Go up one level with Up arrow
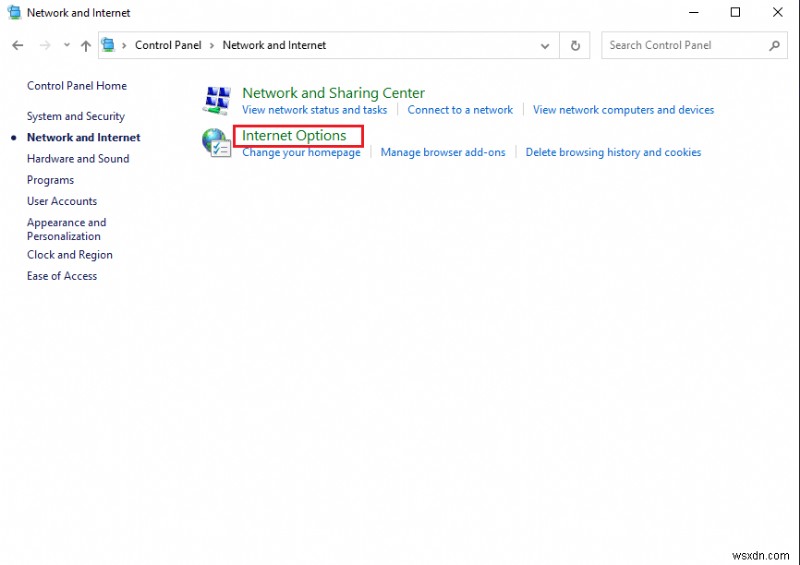 pyautogui.click(x=86, y=46)
